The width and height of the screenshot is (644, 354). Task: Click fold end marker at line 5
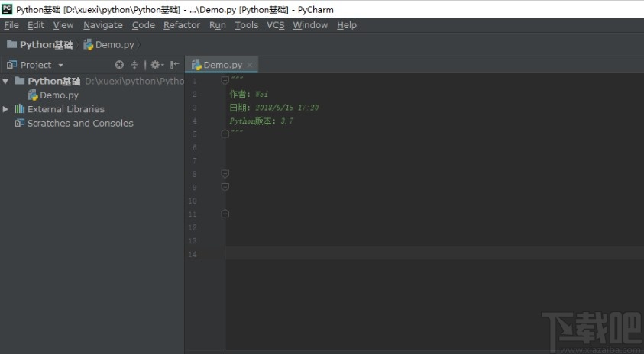225,134
